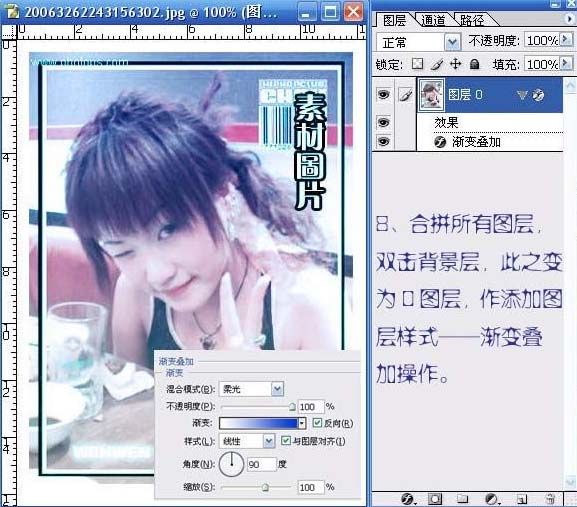
Task: Toggle visibility of 效果 effects group
Action: pos(383,122)
